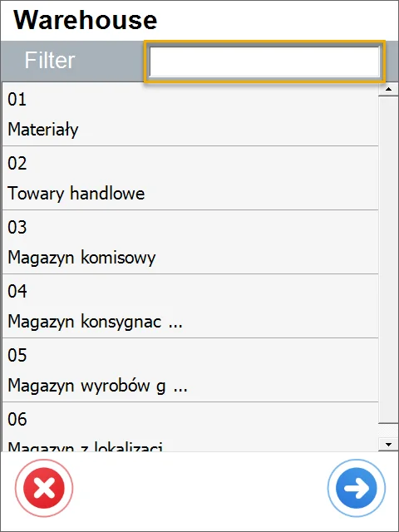399x532 pixels.
Task: Choose the Magazyn komisowy entry
Action: tap(190, 242)
